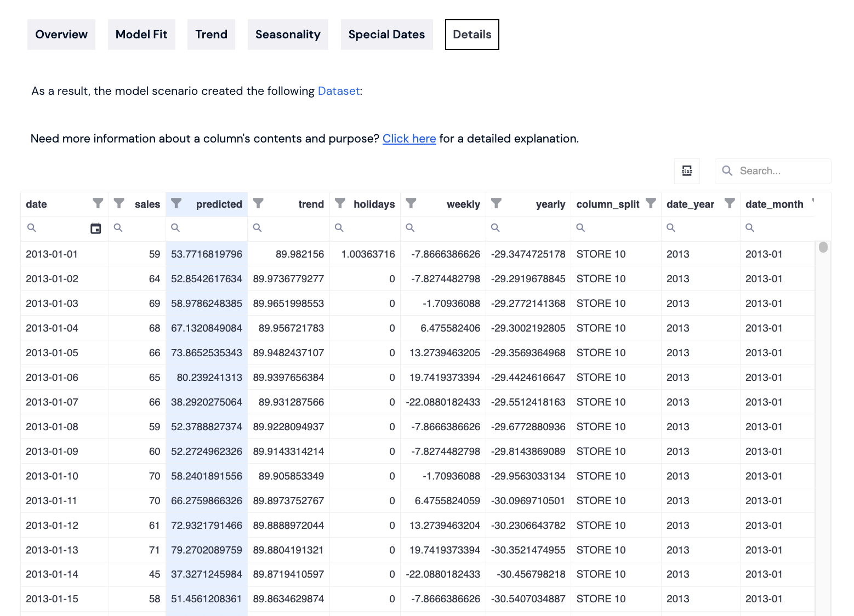854x616 pixels.
Task: Open the column_split filter dropdown
Action: [651, 204]
